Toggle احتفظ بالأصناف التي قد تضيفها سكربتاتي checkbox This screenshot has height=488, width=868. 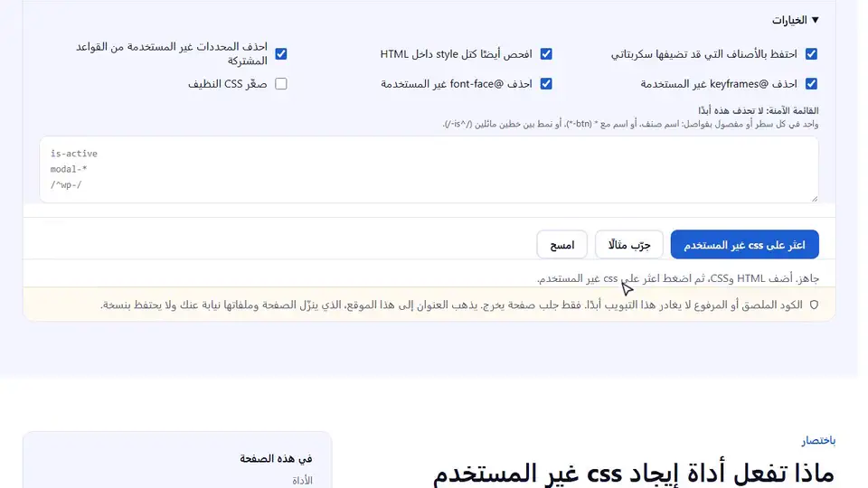811,53
